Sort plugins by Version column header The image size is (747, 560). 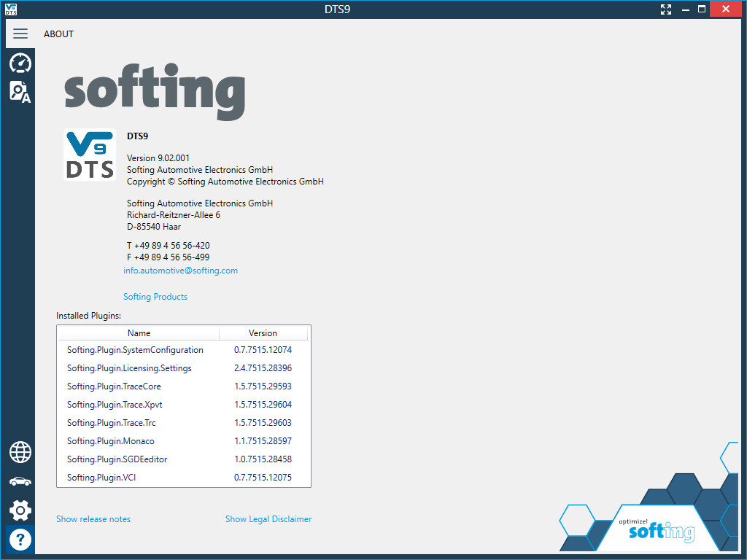[x=263, y=333]
